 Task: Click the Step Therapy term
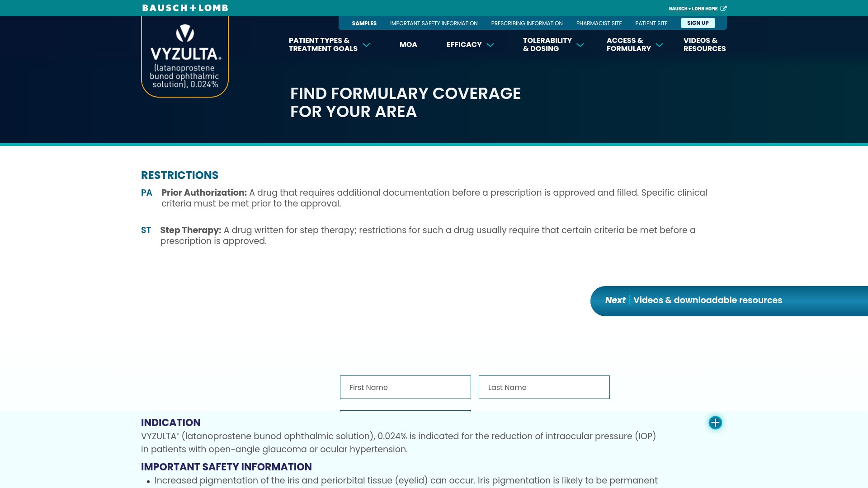click(191, 230)
